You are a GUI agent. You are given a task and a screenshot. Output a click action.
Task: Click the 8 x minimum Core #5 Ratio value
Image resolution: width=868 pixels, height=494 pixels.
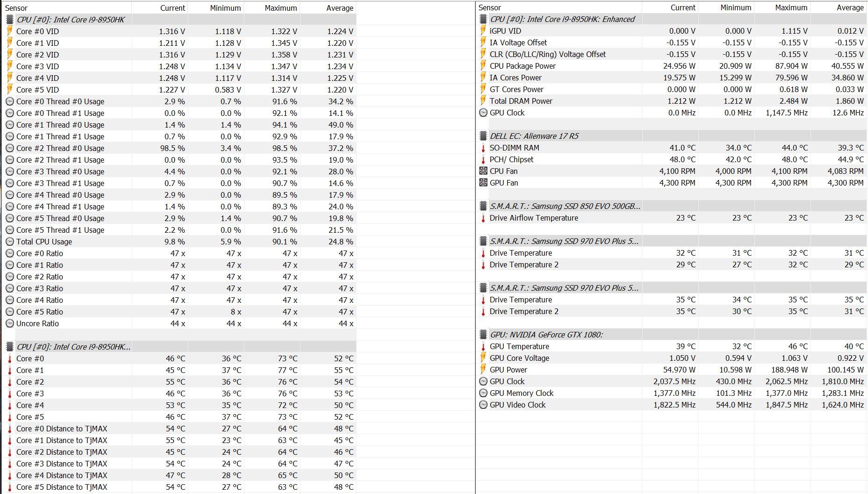tap(236, 312)
